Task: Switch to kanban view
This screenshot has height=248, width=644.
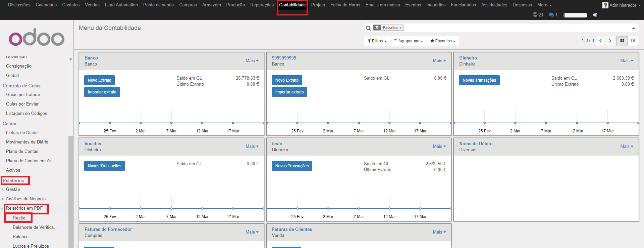Action: [622, 41]
